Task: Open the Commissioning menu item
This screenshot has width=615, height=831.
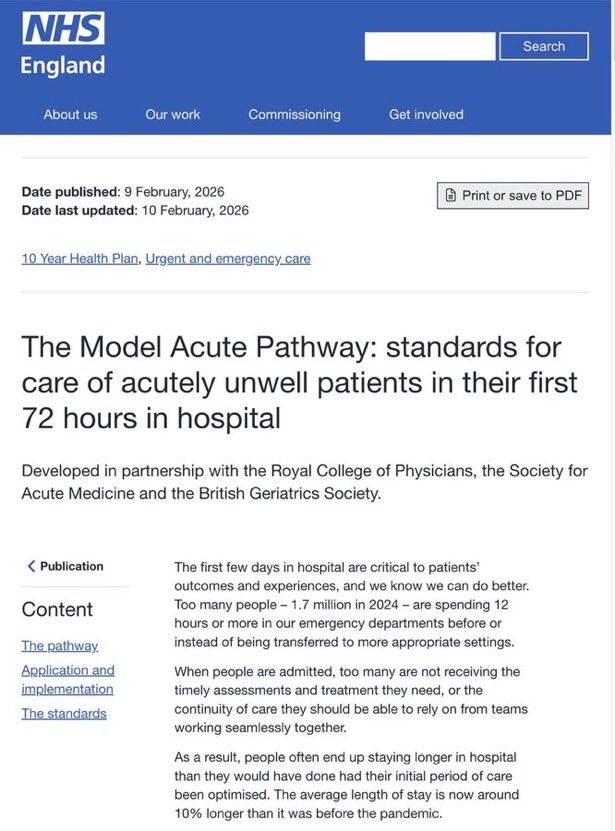Action: (295, 114)
